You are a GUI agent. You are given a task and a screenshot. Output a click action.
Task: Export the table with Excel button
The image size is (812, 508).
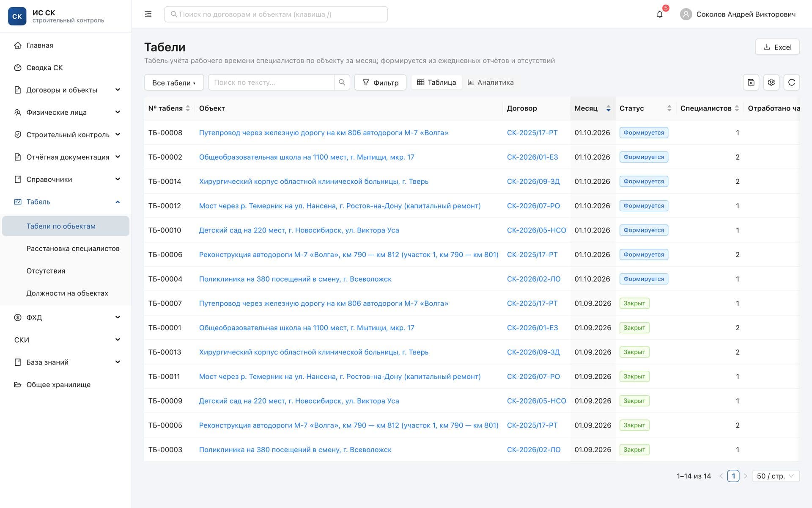(x=777, y=47)
